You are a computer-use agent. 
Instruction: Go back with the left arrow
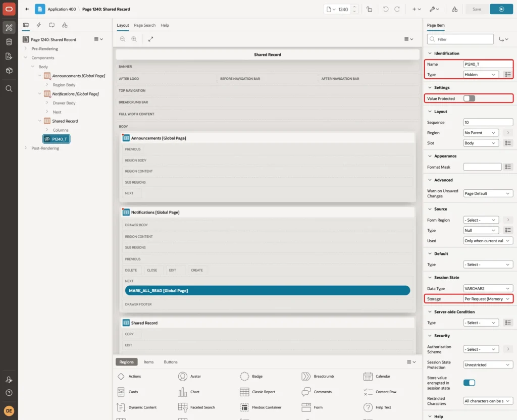[x=27, y=9]
